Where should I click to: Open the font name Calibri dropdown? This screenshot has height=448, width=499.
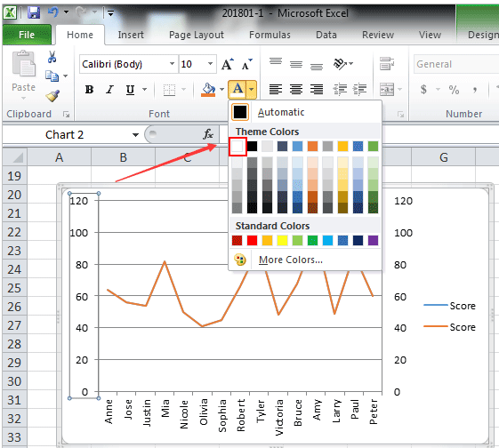click(x=172, y=64)
